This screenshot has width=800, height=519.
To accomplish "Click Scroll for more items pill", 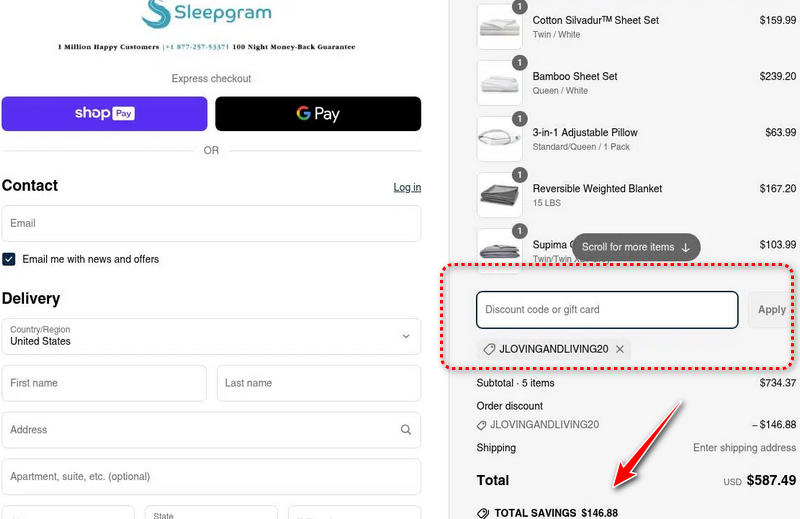I will [x=636, y=247].
